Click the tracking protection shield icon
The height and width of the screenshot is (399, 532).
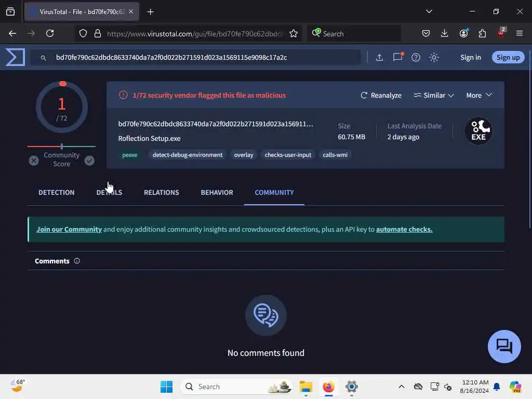pyautogui.click(x=83, y=33)
